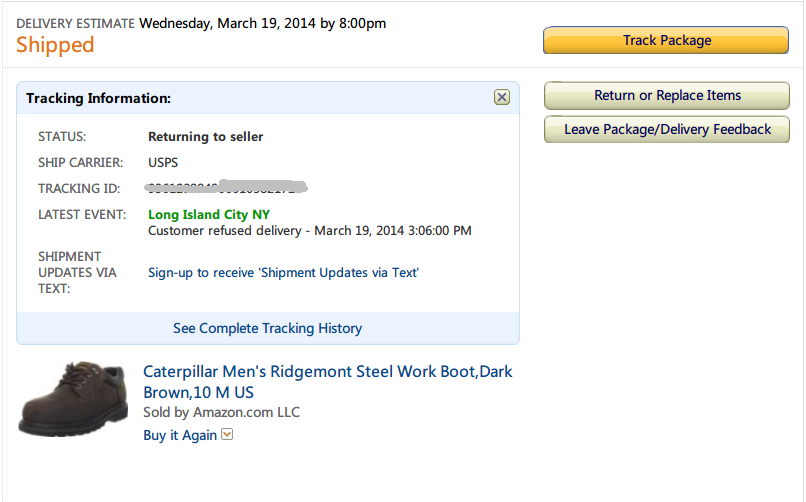Click the Returning to seller status text
This screenshot has height=502, width=806.
coord(206,136)
